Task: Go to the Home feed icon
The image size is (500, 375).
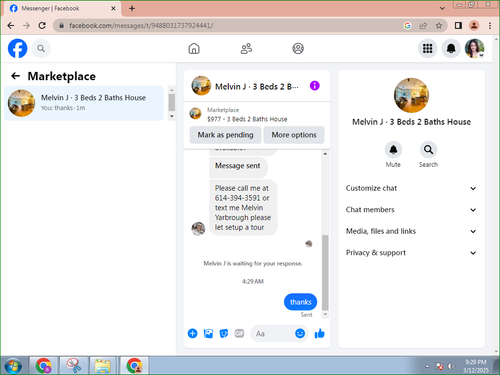Action: (x=194, y=49)
